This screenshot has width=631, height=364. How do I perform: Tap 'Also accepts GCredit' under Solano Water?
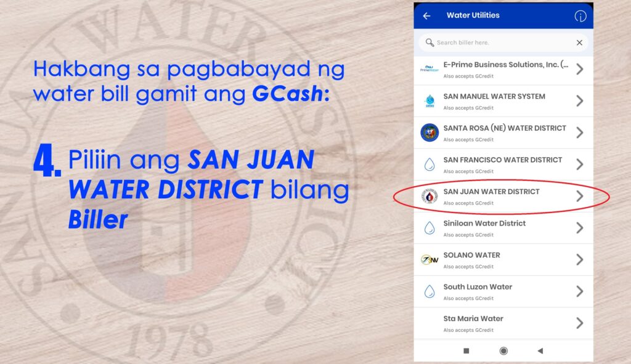[x=468, y=267]
